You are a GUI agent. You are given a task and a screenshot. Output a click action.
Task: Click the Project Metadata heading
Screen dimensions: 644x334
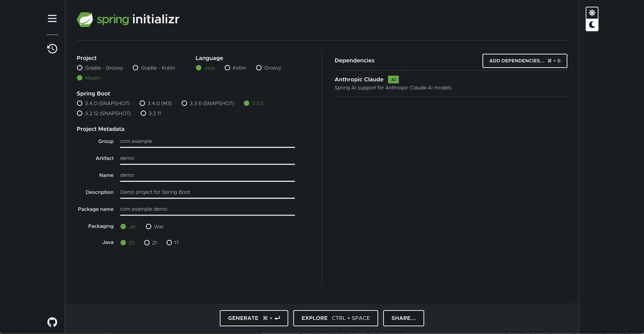(100, 129)
